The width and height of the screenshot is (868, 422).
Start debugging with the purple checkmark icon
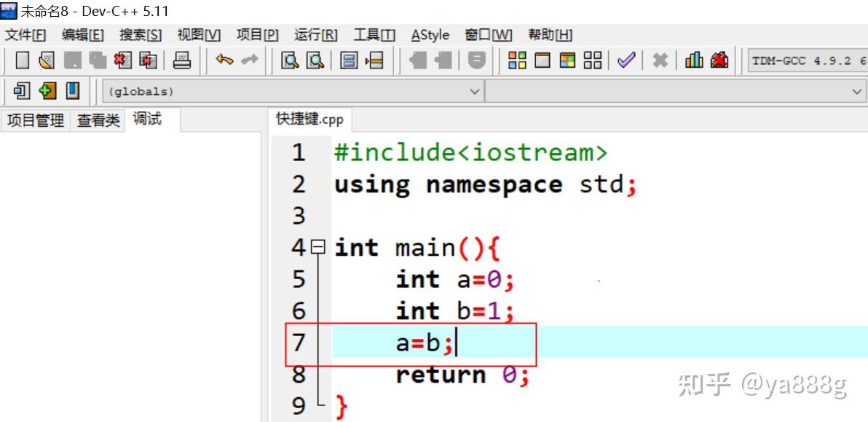tap(626, 60)
